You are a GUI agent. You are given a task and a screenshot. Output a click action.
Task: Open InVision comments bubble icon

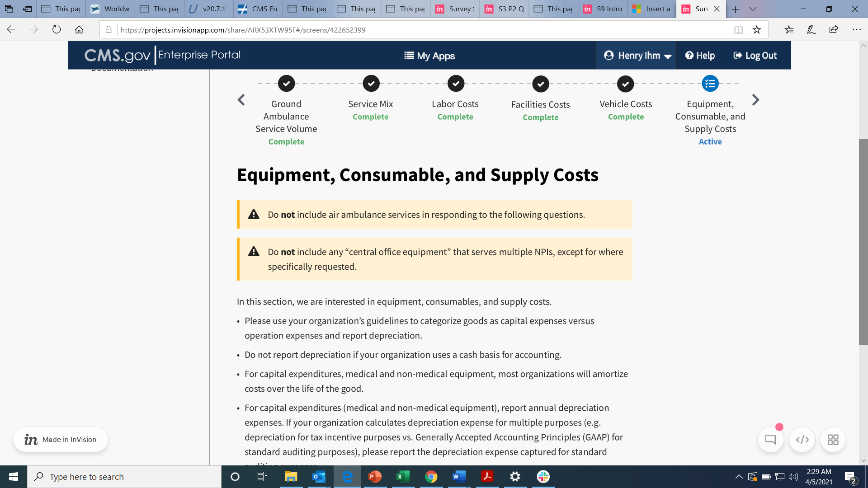point(770,440)
